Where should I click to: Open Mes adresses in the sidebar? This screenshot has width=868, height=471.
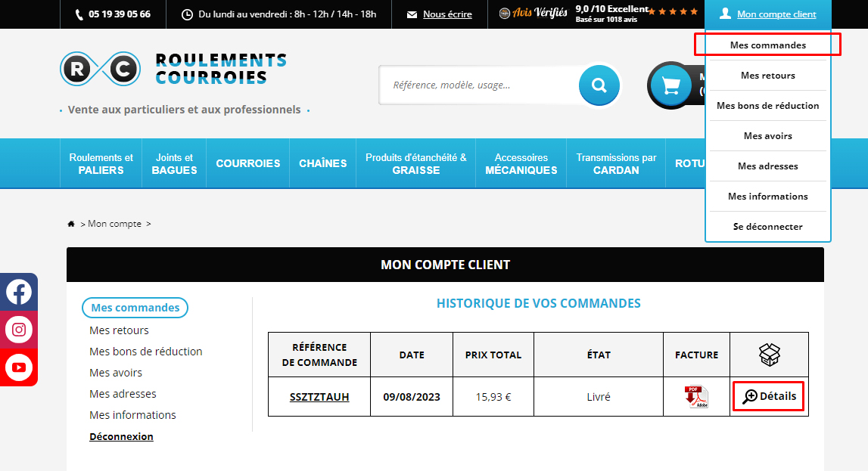(x=123, y=394)
